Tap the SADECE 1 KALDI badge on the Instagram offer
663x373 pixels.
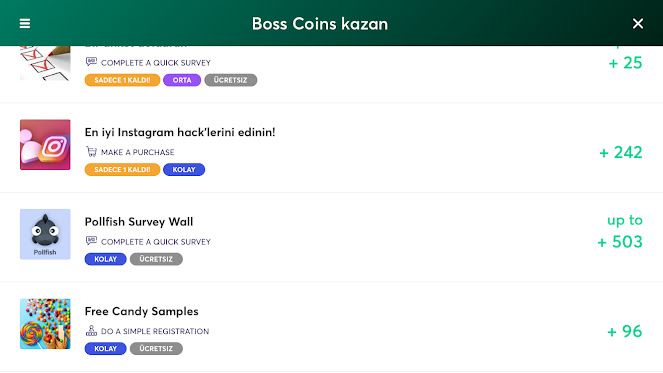click(122, 170)
